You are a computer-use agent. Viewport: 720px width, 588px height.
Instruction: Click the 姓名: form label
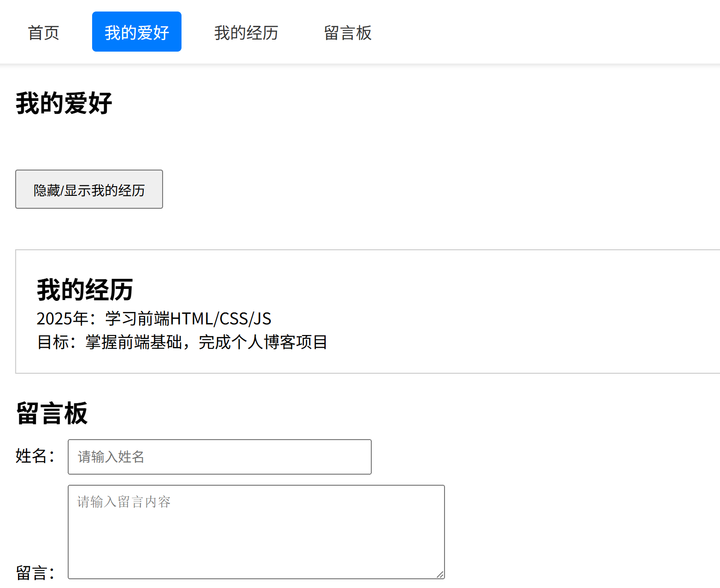pyautogui.click(x=35, y=456)
